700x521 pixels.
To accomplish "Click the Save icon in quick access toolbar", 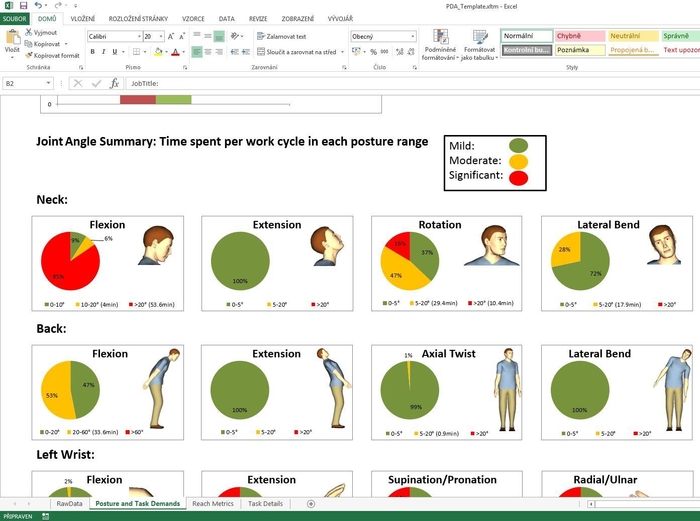I will click(24, 6).
